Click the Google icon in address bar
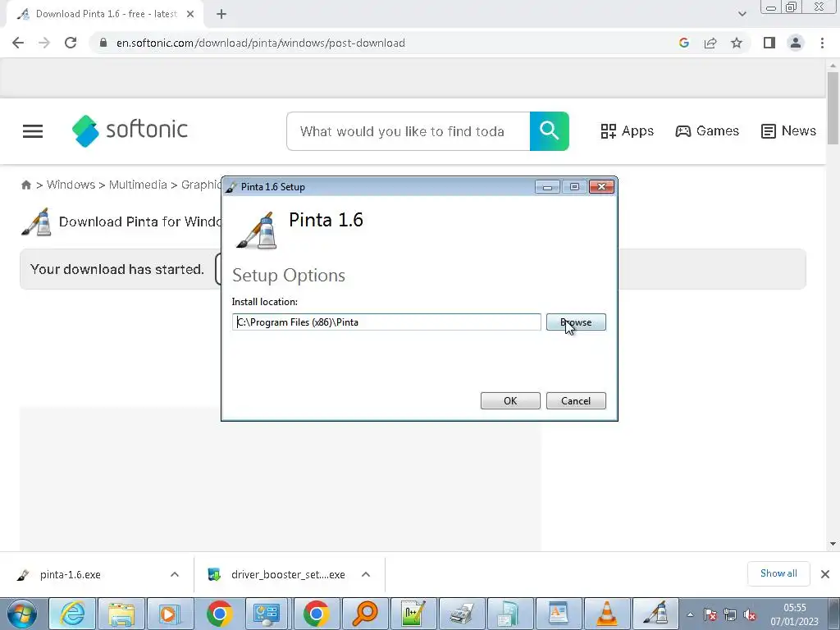Viewport: 840px width, 630px height. [683, 43]
